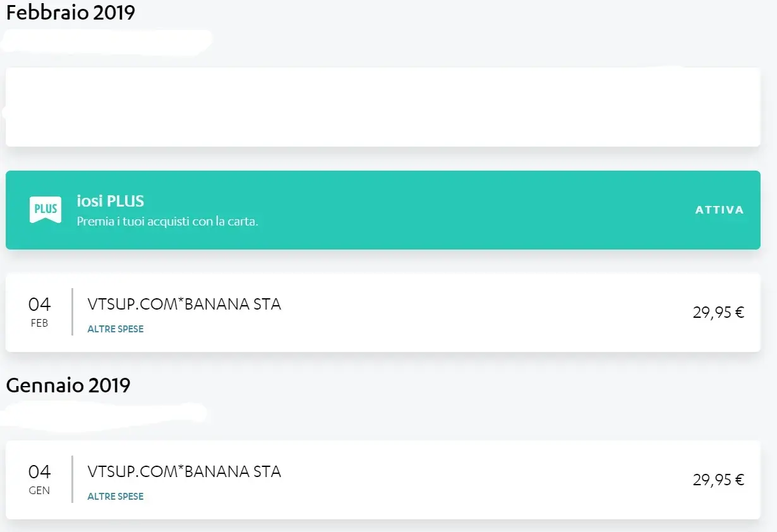The width and height of the screenshot is (777, 532).
Task: Click the 29,95 € amount for January
Action: click(718, 480)
